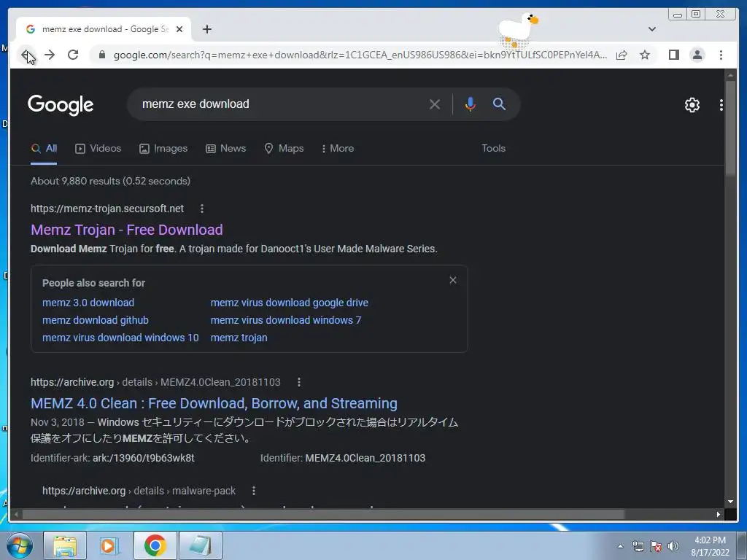Viewport: 747px width, 560px height.
Task: Open the Windows Start menu
Action: 20,545
